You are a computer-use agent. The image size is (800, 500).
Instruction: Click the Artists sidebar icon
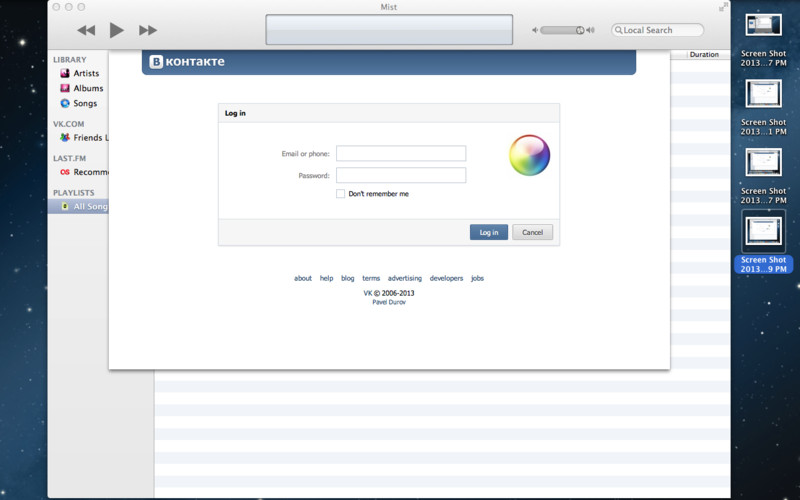point(65,73)
